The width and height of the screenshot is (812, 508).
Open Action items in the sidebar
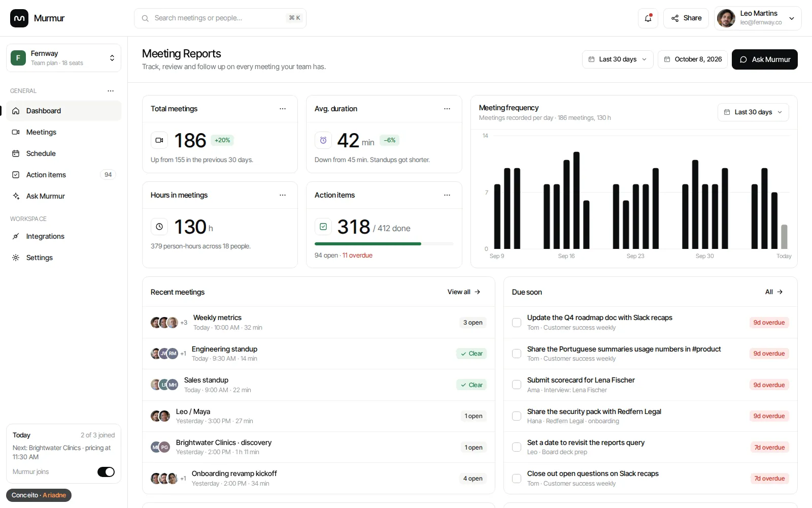(63, 175)
